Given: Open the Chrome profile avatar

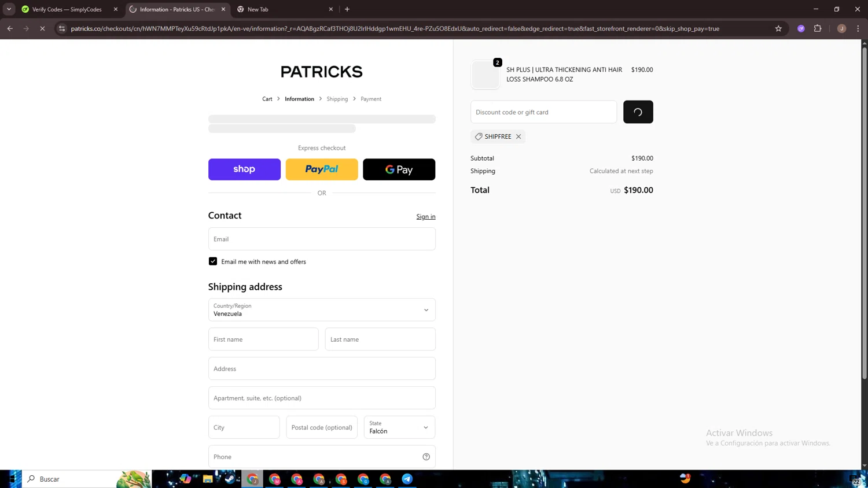Looking at the screenshot, I should [x=841, y=28].
